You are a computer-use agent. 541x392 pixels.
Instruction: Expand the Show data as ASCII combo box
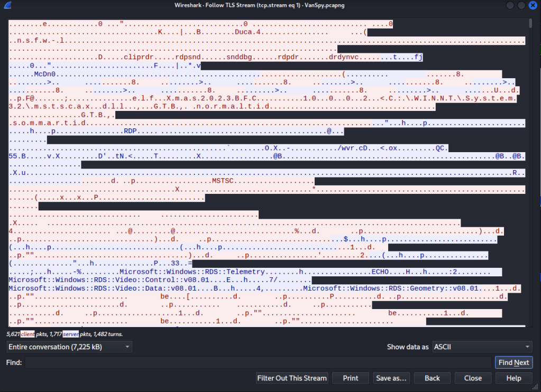(482, 347)
